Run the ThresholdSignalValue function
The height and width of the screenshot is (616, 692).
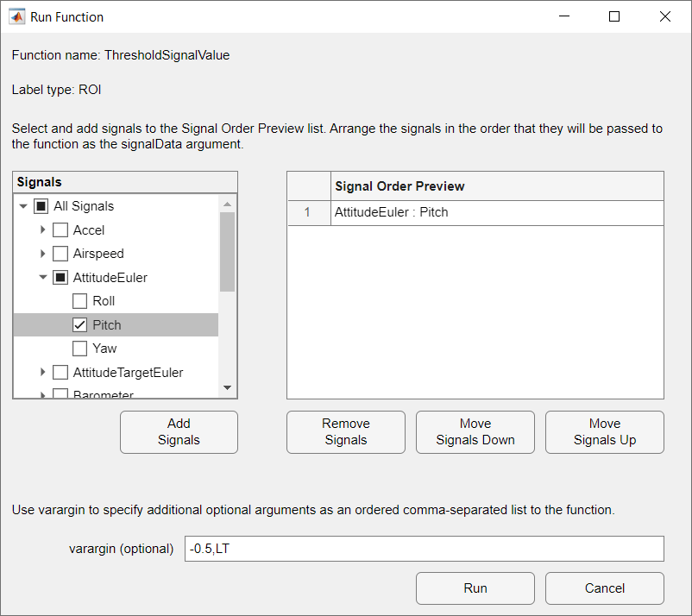(x=475, y=588)
